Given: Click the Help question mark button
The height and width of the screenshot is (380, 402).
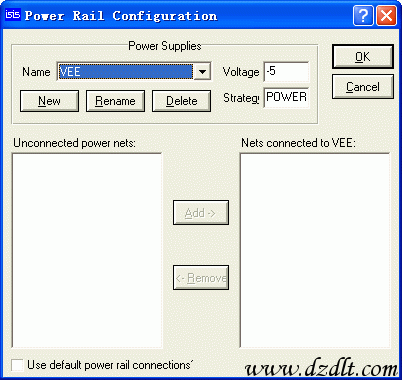Looking at the screenshot, I should [363, 15].
